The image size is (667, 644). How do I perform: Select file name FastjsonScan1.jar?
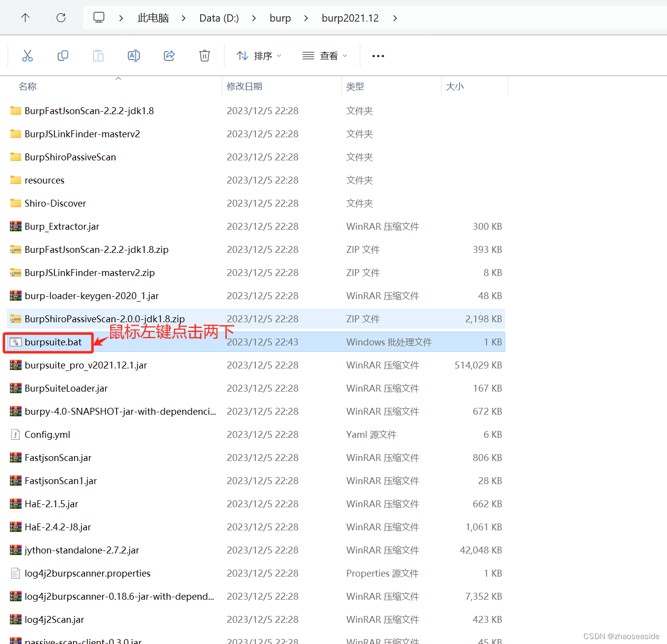[x=61, y=481]
